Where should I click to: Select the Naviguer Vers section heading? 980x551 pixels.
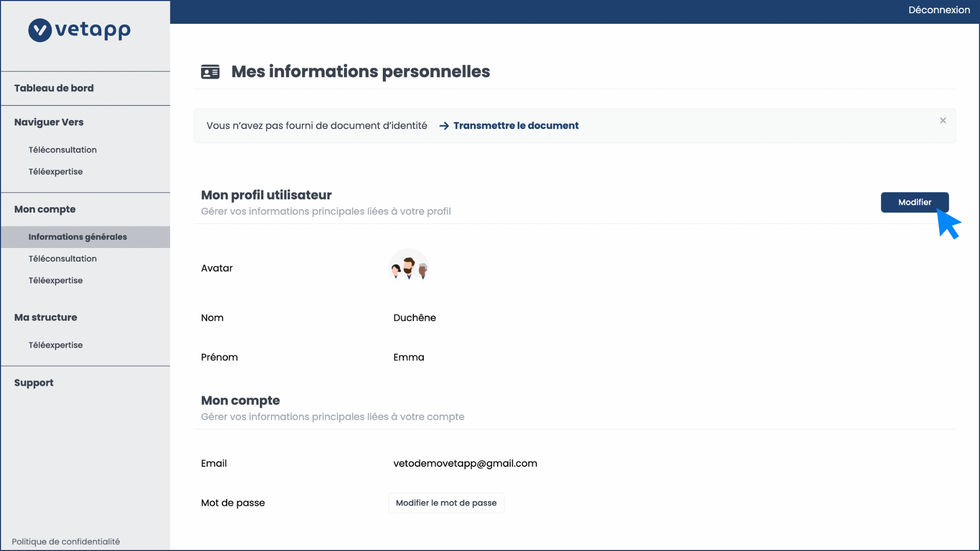point(49,122)
